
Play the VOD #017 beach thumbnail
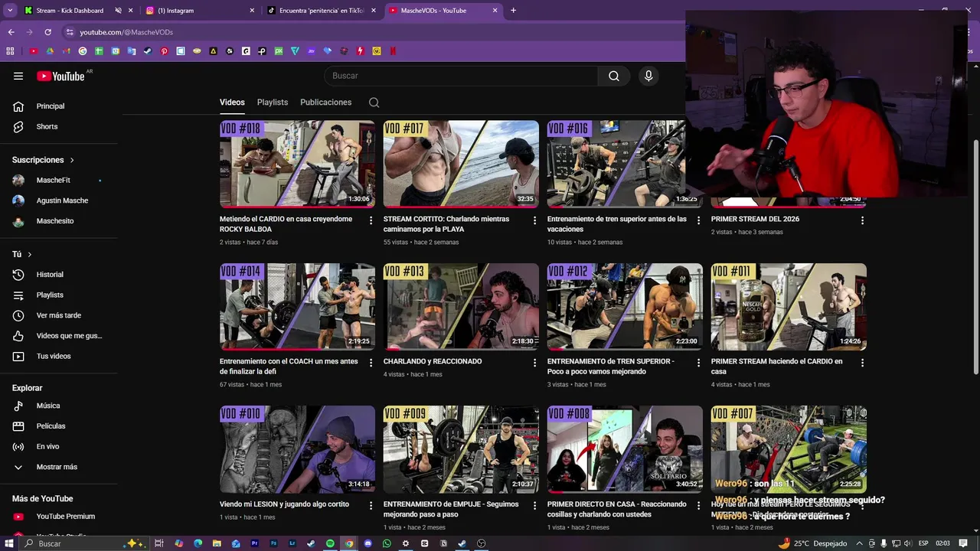click(461, 164)
